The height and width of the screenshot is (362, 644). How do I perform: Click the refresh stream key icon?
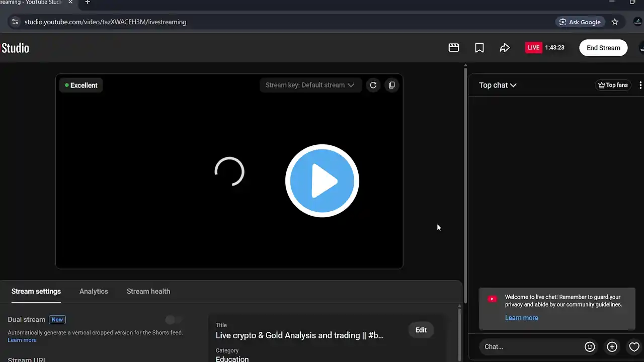pyautogui.click(x=373, y=85)
